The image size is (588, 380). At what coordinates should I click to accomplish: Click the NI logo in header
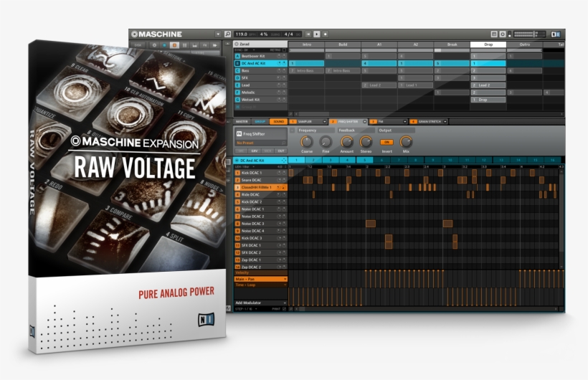556,34
